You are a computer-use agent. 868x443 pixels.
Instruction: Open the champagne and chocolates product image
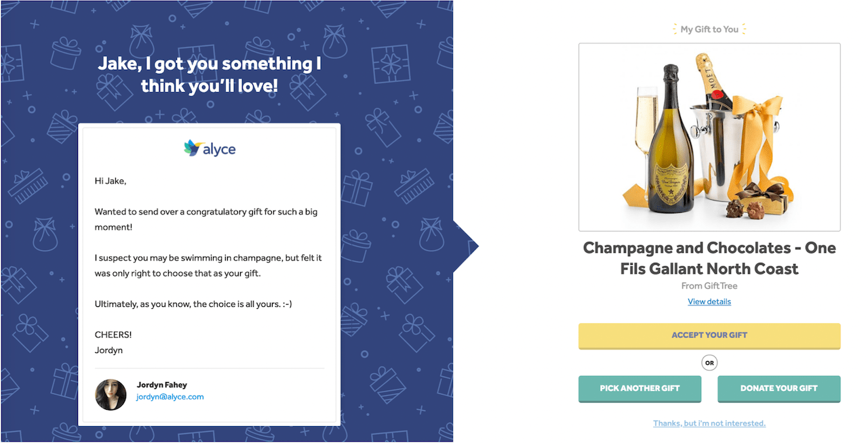tap(709, 138)
